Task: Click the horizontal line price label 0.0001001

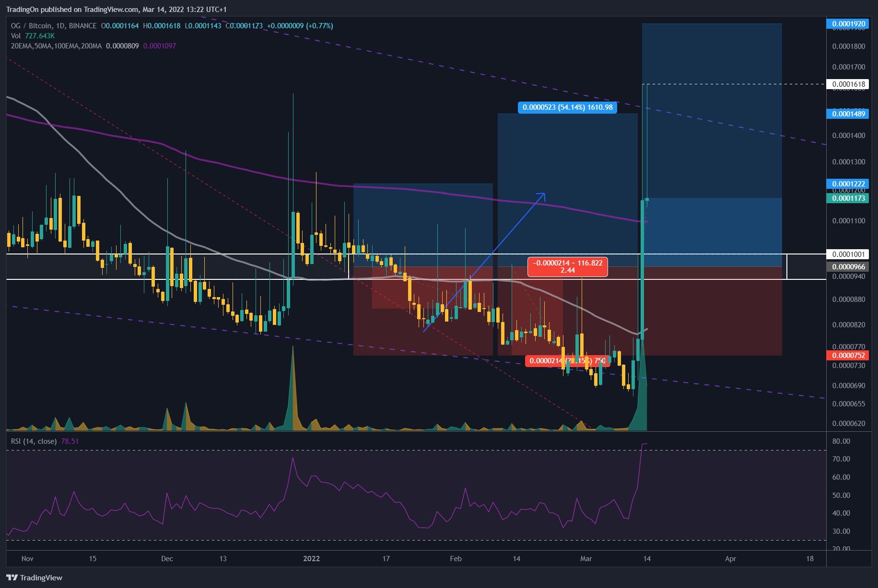Action: (848, 254)
